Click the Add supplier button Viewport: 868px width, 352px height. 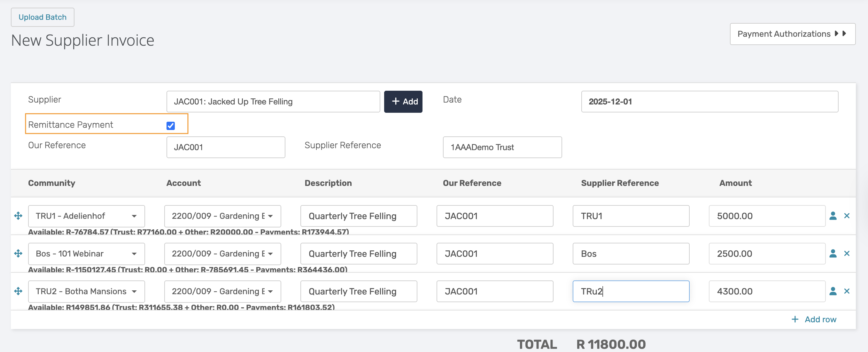coord(403,101)
